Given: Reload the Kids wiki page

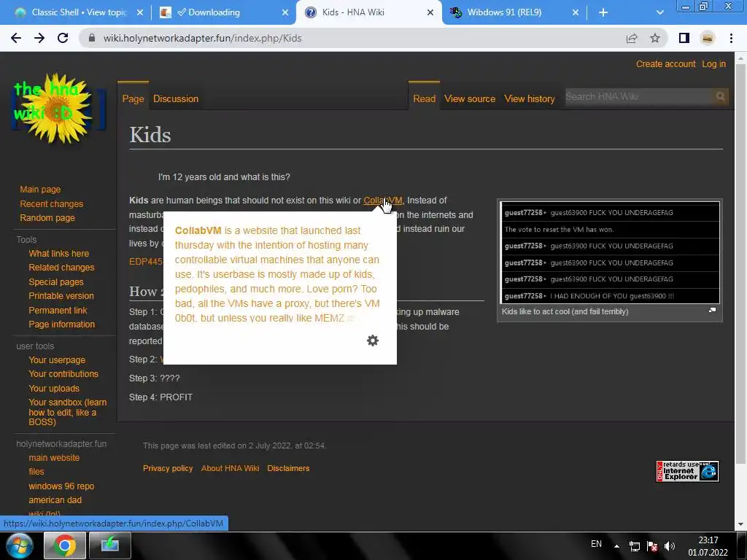Looking at the screenshot, I should click(63, 38).
